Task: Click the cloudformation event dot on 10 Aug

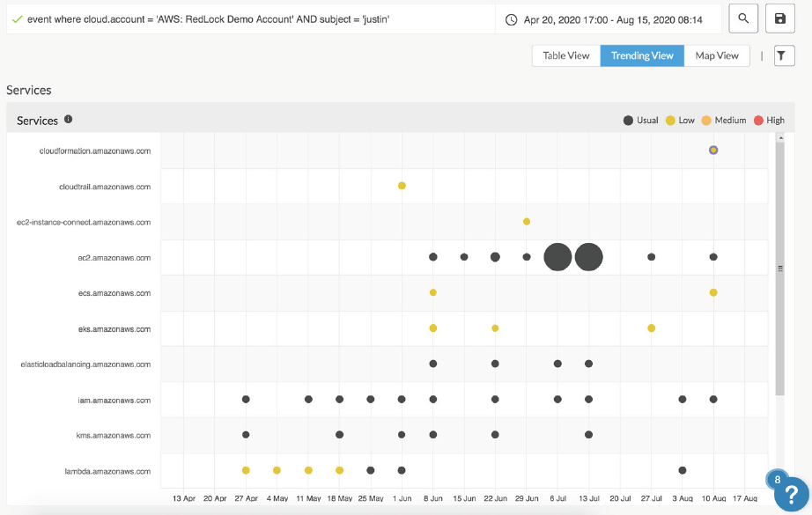Action: tap(713, 150)
